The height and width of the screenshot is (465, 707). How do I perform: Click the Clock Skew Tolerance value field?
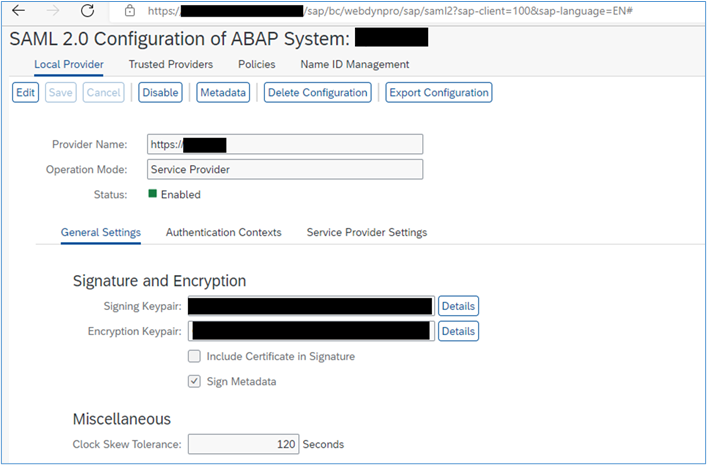[x=243, y=444]
